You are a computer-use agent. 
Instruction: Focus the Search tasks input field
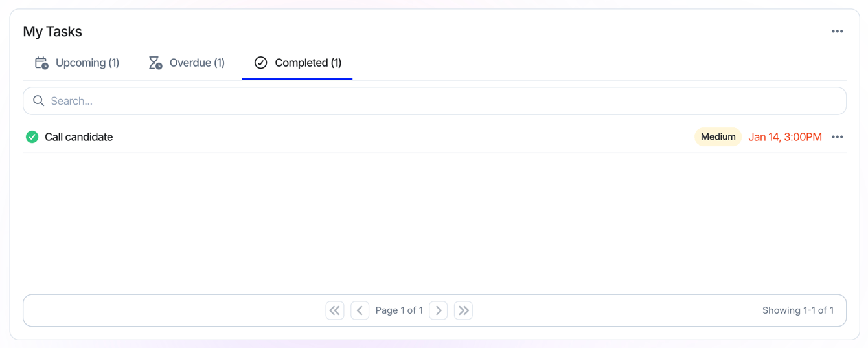pyautogui.click(x=435, y=101)
